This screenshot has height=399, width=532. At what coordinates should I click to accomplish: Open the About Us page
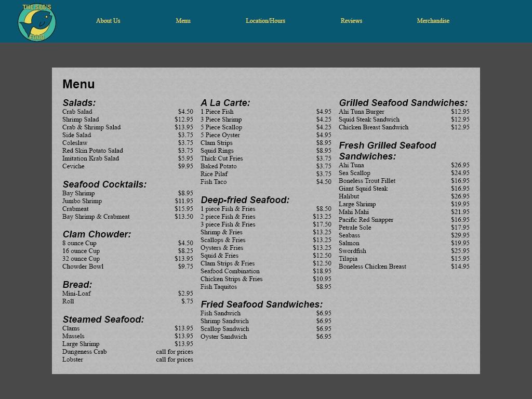coord(108,21)
